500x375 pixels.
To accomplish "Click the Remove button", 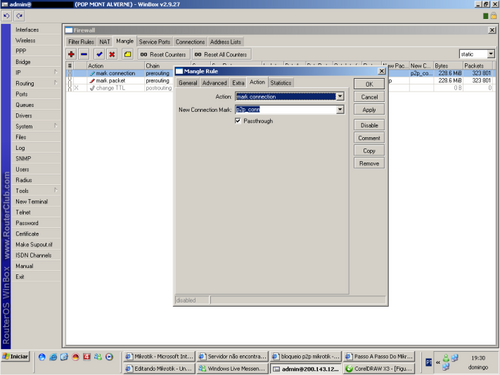I will coord(369,163).
